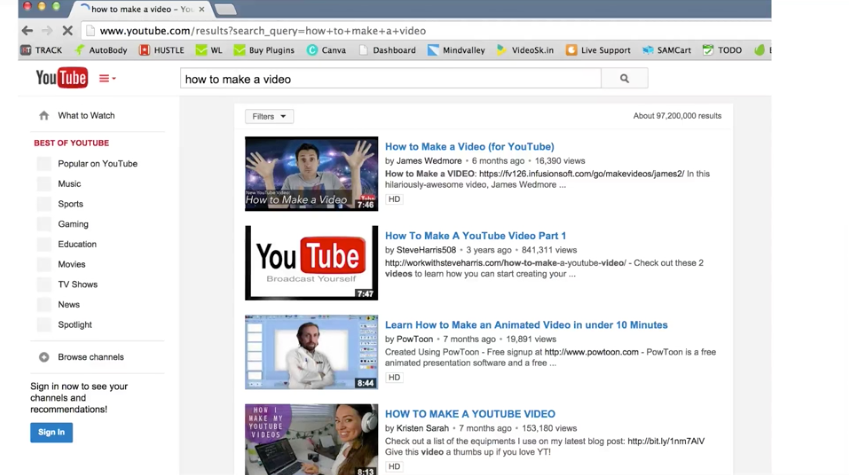Image resolution: width=849 pixels, height=475 pixels.
Task: Click the http://www.powtoon.com description text
Action: click(591, 352)
